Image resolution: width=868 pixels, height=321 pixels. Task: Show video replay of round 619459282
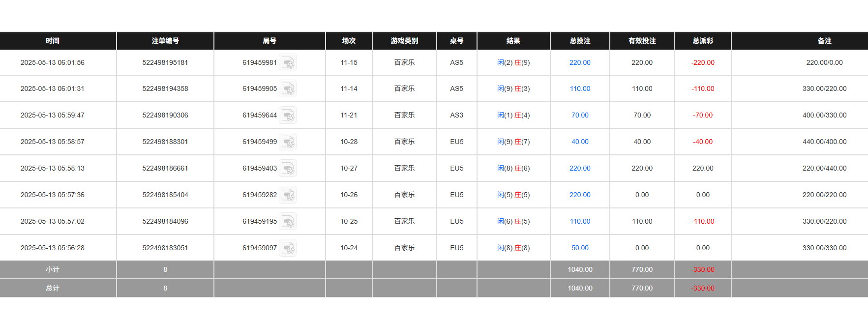click(x=288, y=195)
